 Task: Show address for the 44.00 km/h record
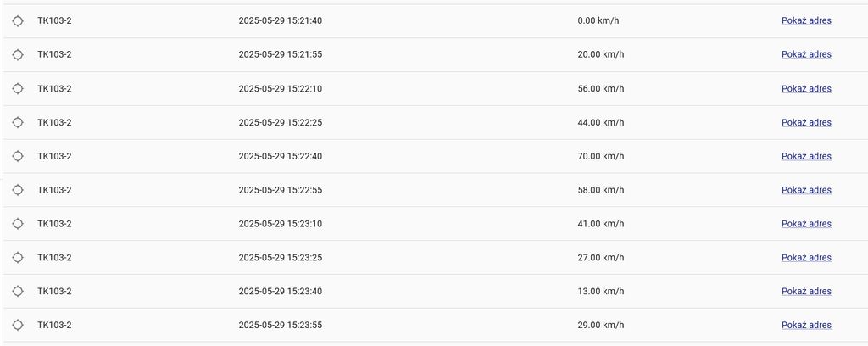coord(806,122)
